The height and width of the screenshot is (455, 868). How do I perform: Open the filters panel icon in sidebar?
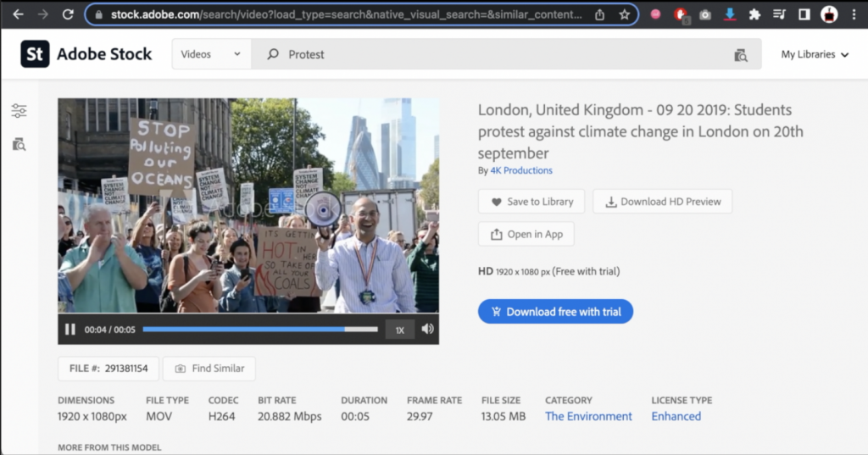(19, 111)
